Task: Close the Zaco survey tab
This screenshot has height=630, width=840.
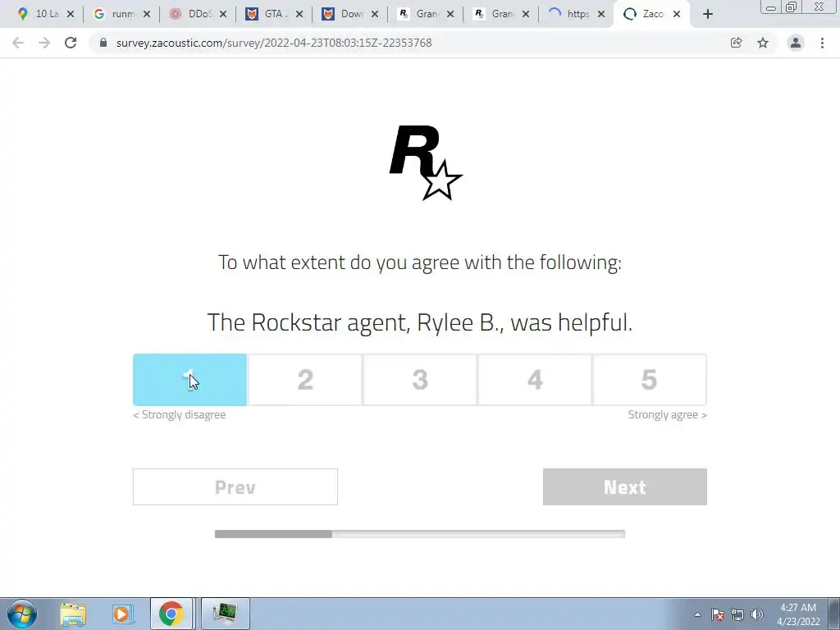Action: (x=677, y=15)
